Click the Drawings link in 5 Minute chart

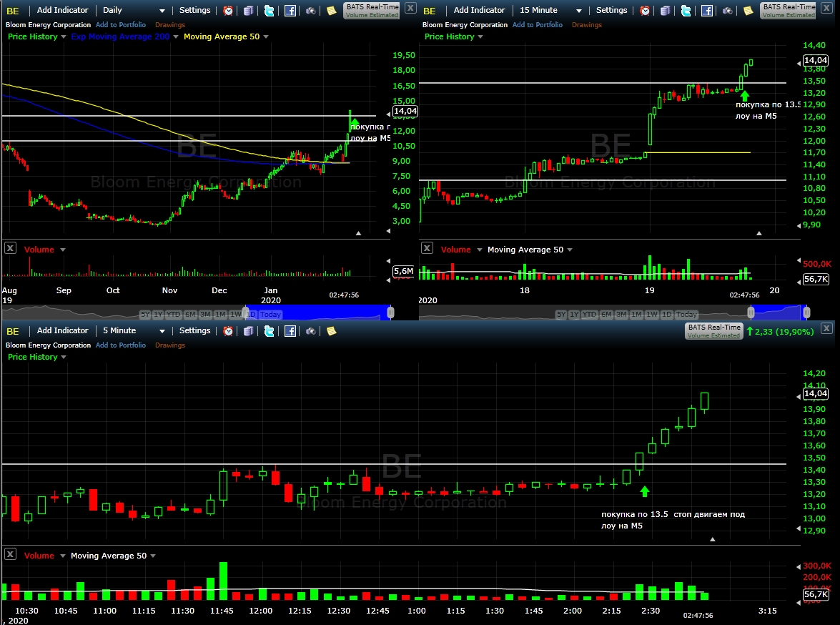tap(170, 345)
